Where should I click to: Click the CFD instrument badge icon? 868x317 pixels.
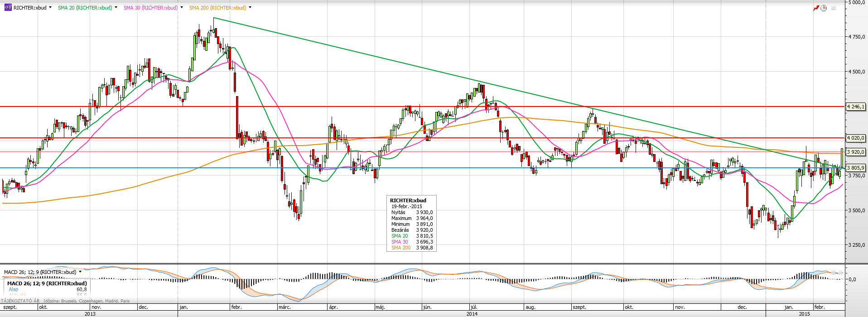click(x=8, y=8)
